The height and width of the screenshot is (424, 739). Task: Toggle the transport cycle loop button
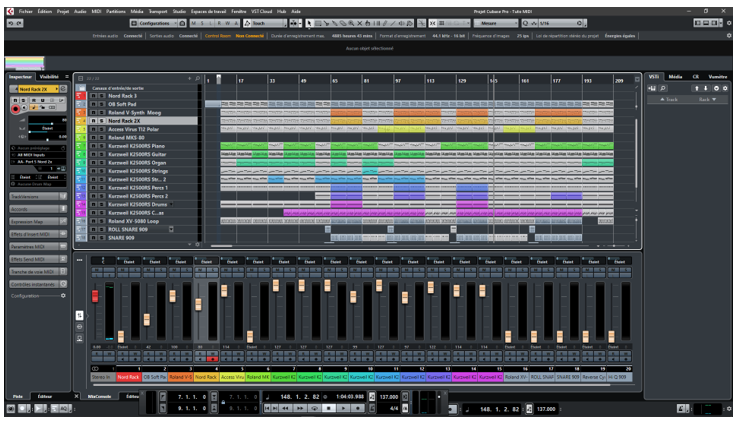(315, 408)
